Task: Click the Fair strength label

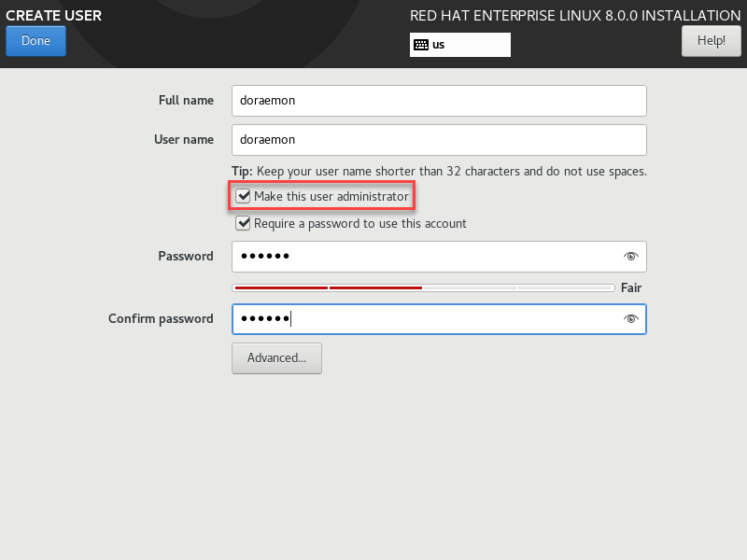Action: [x=631, y=287]
